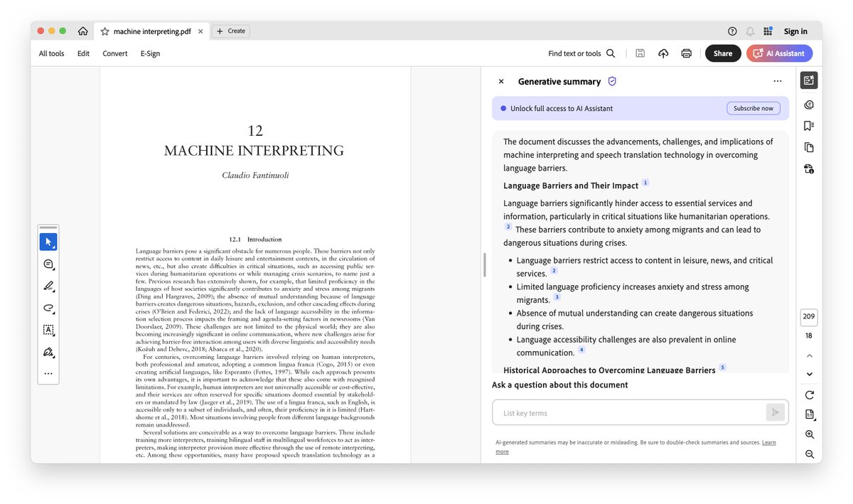
Task: Open the Bookmarks panel in right rail
Action: pos(809,126)
